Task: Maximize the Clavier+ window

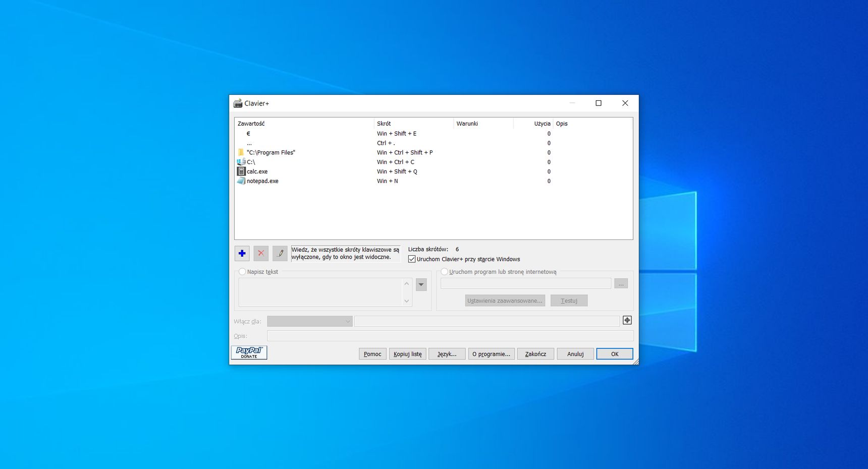Action: (599, 103)
